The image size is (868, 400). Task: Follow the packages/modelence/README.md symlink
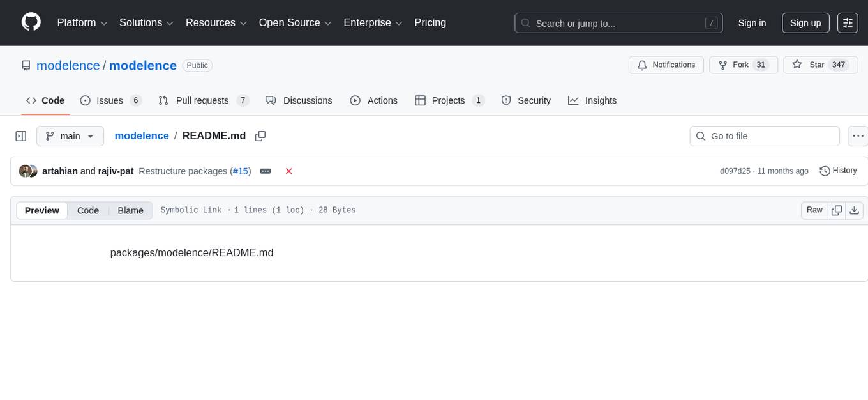(191, 252)
